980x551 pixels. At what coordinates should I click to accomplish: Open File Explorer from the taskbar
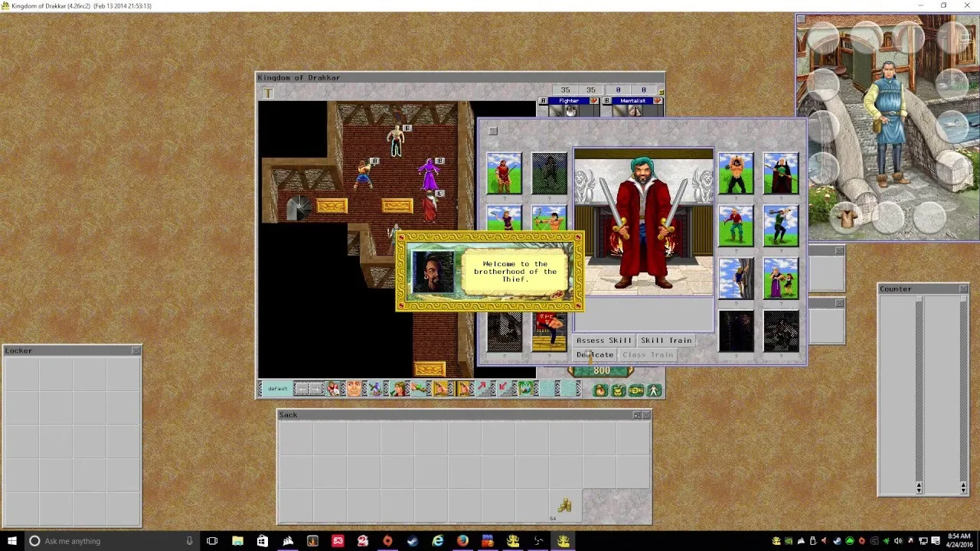[237, 541]
